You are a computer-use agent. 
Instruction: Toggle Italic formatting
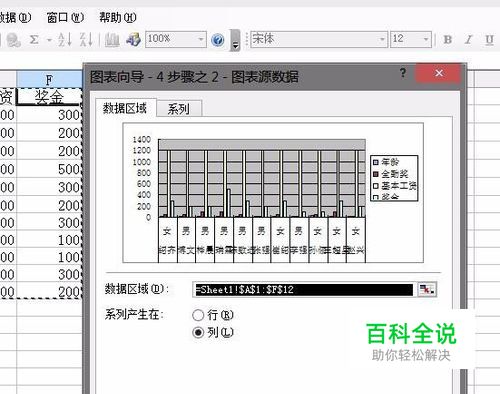469,40
